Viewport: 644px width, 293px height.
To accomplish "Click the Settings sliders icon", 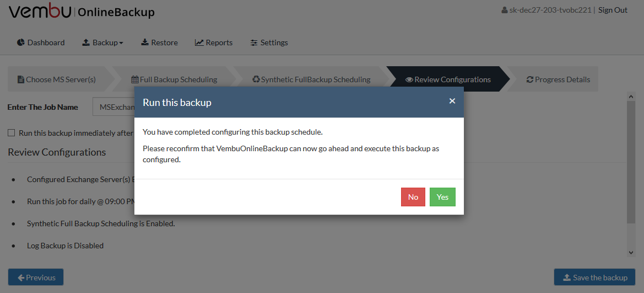I will pos(254,42).
